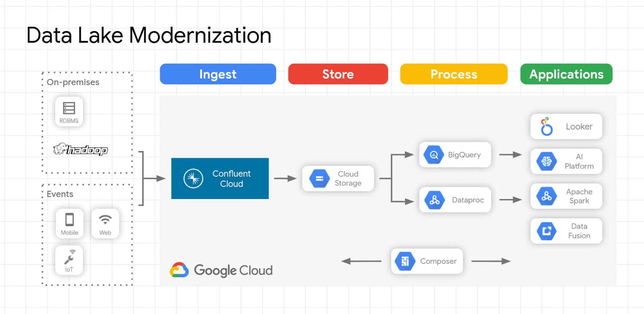The image size is (644, 314).
Task: Click the RDBMS database icon
Action: click(x=69, y=108)
